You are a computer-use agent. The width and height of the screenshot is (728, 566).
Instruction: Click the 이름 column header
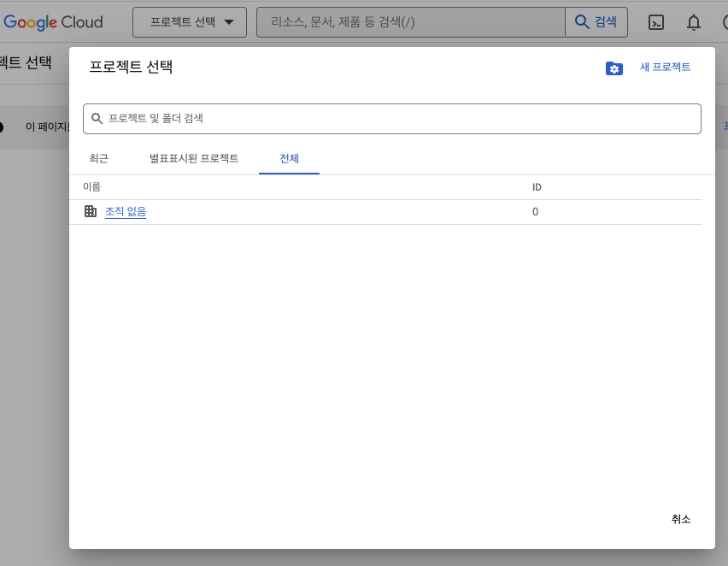[x=91, y=186]
